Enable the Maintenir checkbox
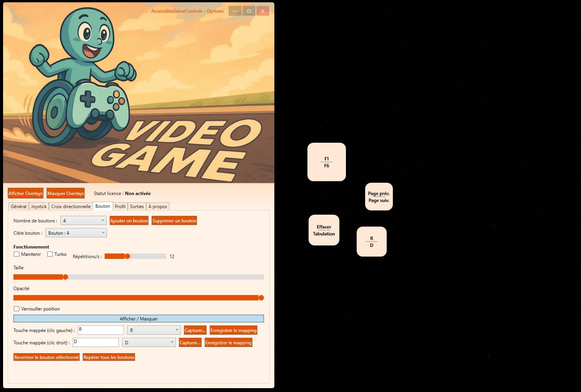This screenshot has width=581, height=392. point(17,254)
